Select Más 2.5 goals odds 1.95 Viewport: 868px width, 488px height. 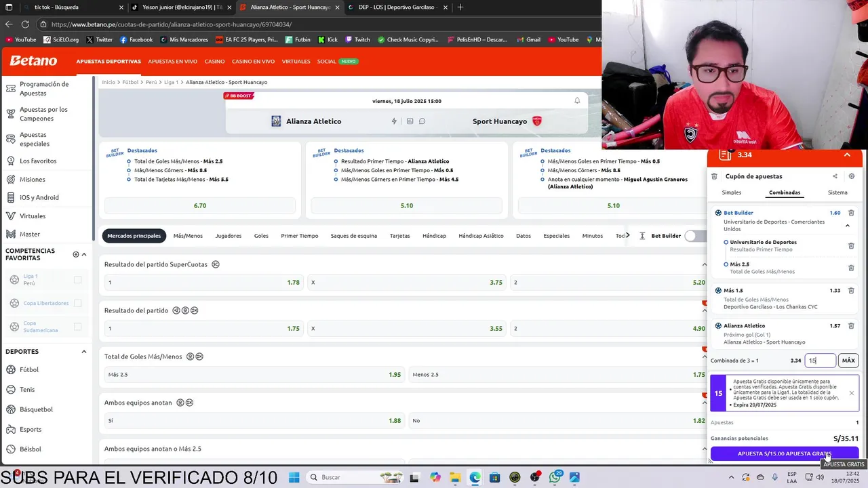click(x=254, y=374)
